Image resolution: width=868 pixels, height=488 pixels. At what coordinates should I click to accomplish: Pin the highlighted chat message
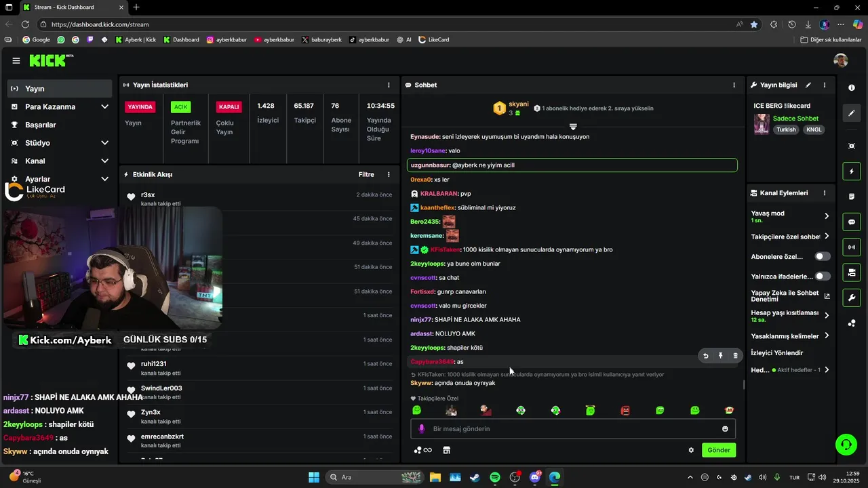tap(720, 356)
